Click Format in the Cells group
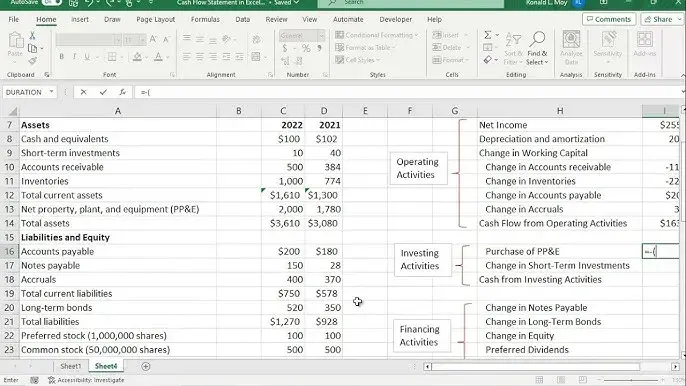Screen dimensions: 686x386 point(451,60)
